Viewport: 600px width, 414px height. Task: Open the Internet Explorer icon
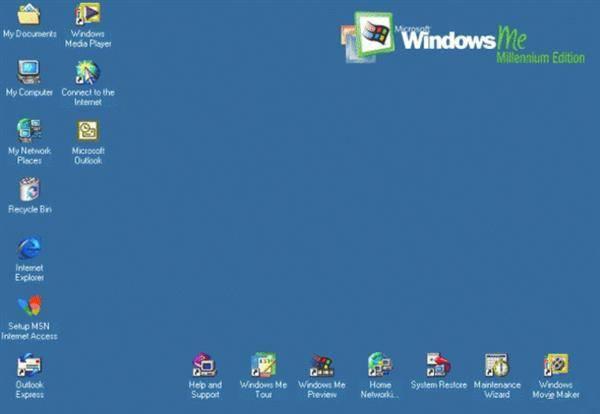[29, 248]
